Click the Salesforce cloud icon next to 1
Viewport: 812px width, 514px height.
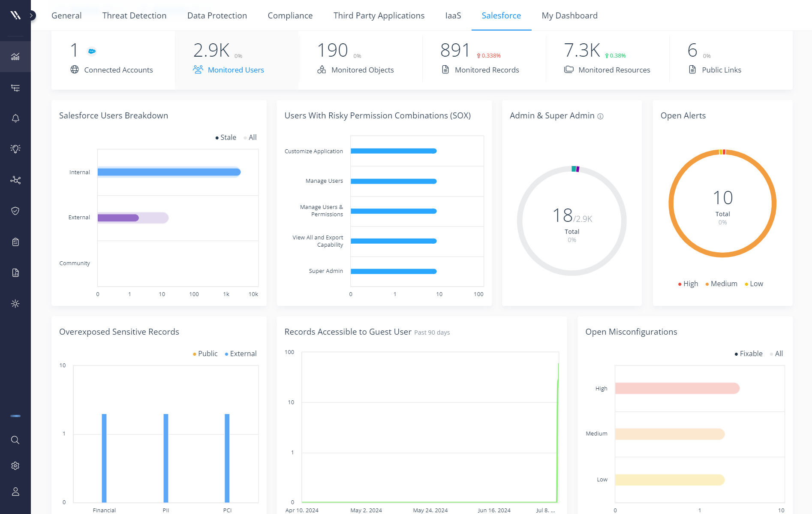92,51
